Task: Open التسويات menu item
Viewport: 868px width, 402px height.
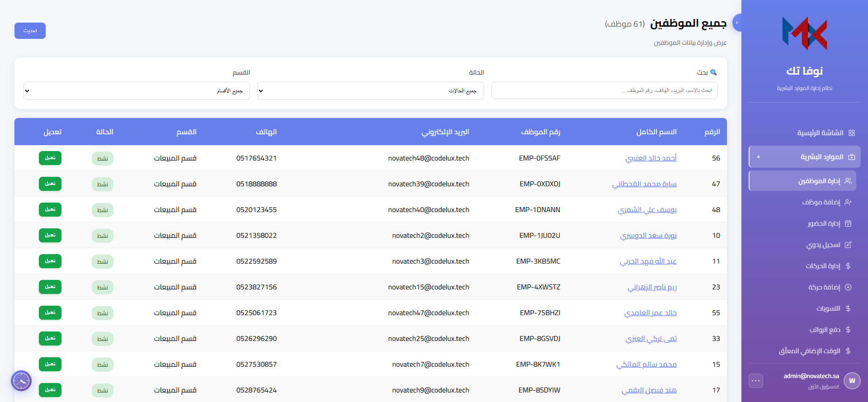Action: pos(802,308)
